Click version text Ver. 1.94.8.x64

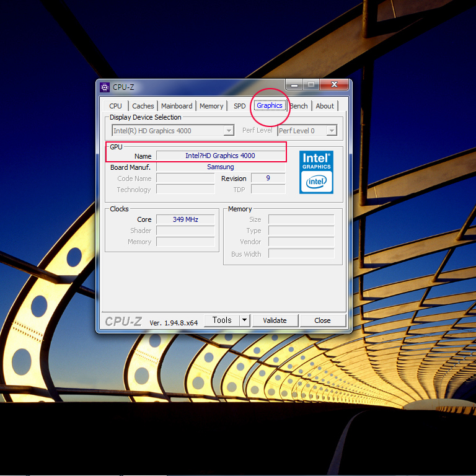point(174,323)
